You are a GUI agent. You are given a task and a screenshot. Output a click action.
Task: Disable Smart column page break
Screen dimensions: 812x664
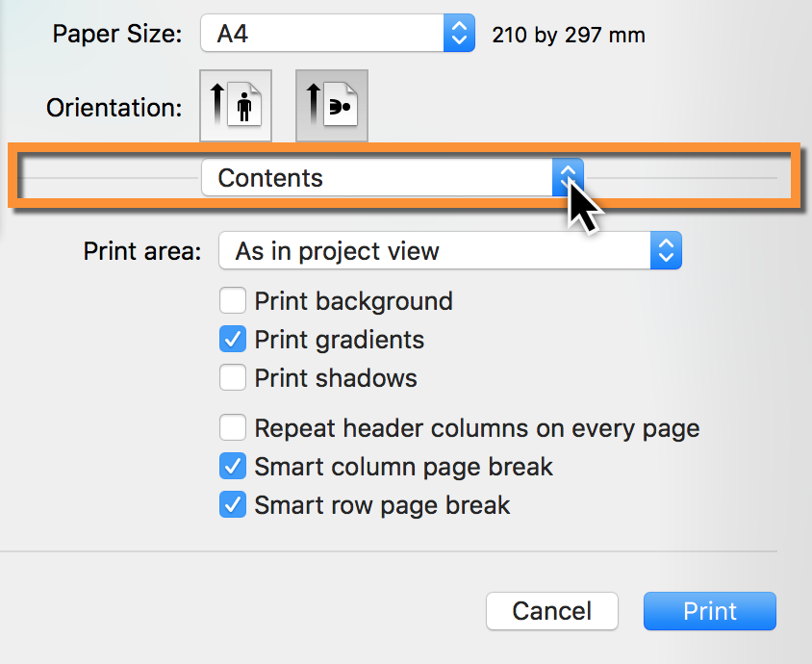point(233,466)
